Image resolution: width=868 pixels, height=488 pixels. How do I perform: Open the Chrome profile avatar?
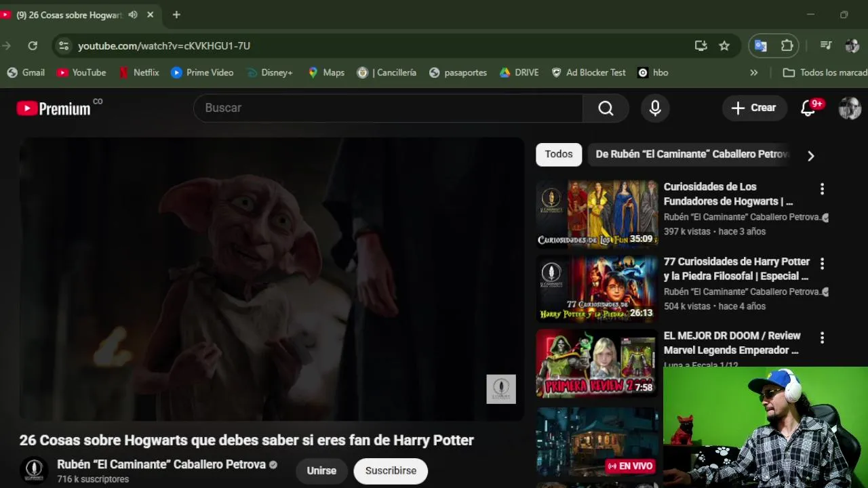pos(852,45)
